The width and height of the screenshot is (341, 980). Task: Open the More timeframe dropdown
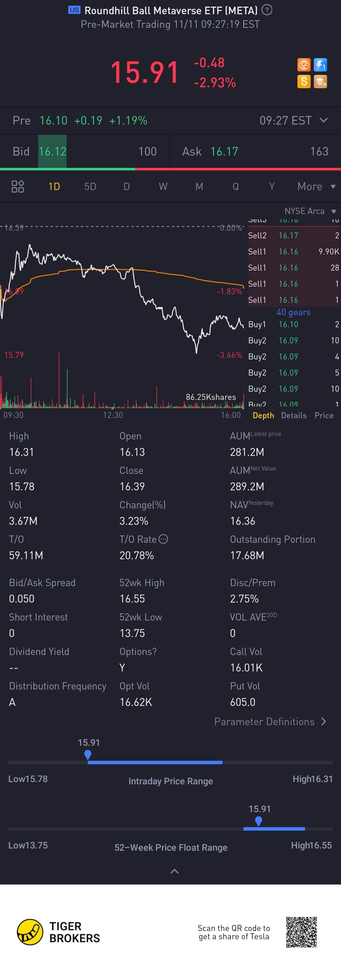pos(316,187)
